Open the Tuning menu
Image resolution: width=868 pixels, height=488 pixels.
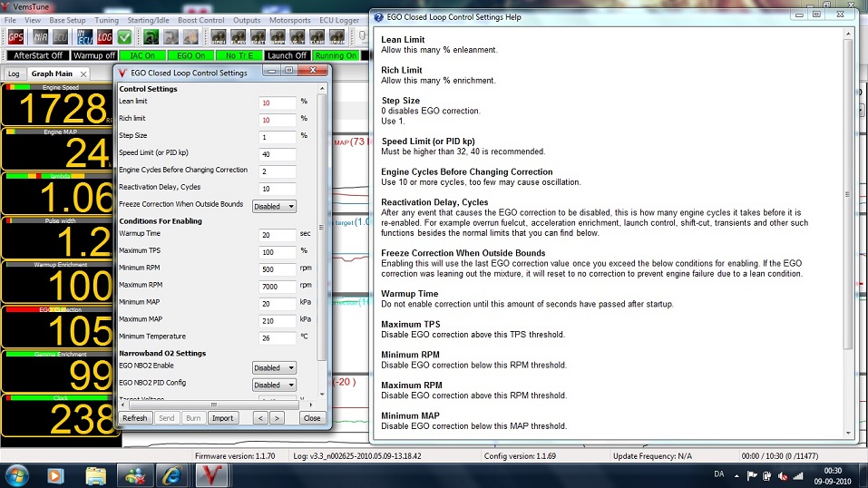pyautogui.click(x=106, y=20)
